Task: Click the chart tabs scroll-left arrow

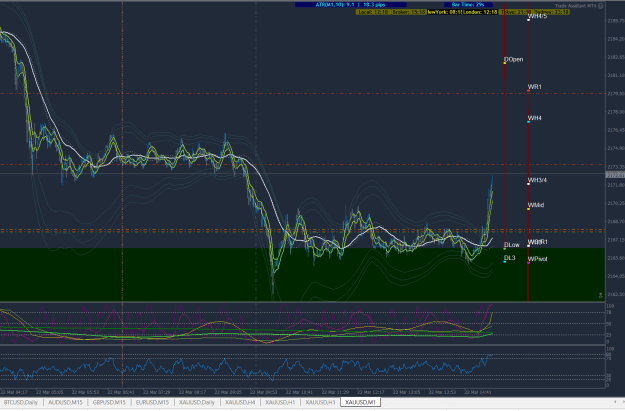Action: pyautogui.click(x=615, y=403)
